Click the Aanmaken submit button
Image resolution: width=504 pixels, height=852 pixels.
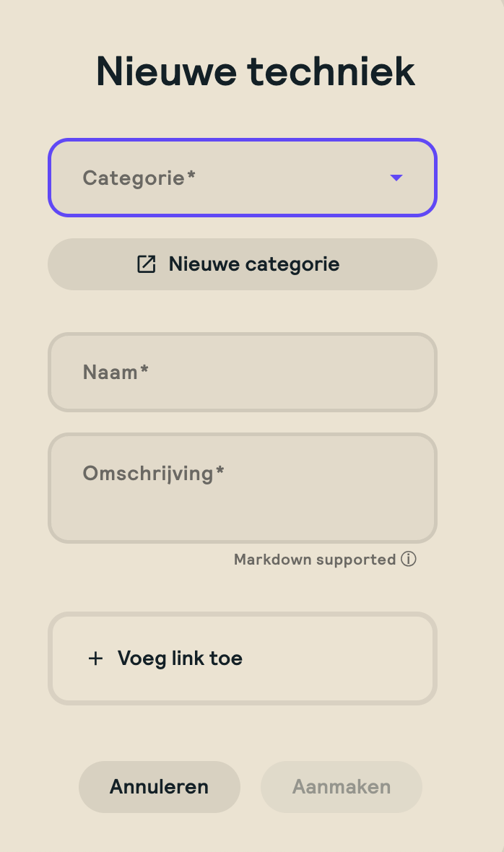tap(342, 787)
